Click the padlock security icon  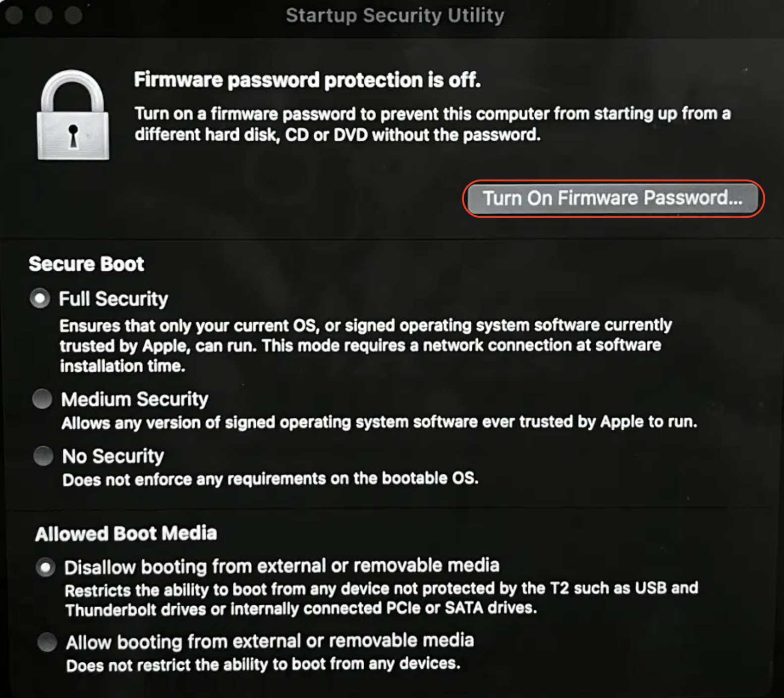point(72,115)
